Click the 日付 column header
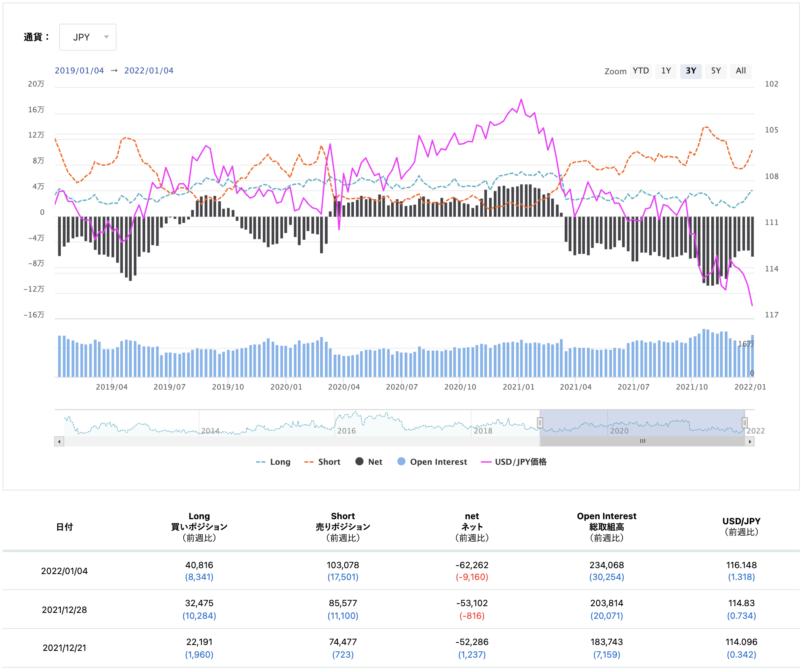The height and width of the screenshot is (672, 805). [65, 527]
